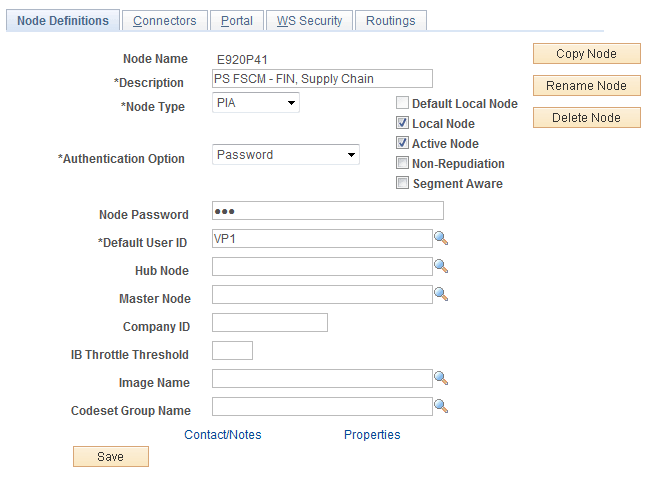The width and height of the screenshot is (653, 477).
Task: Switch to the Node Definitions tab
Action: [63, 20]
